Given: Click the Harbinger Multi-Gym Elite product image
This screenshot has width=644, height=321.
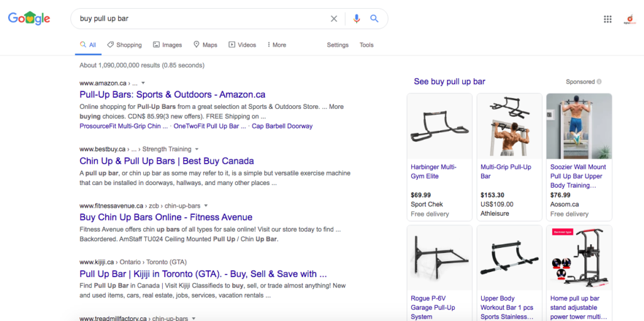Looking at the screenshot, I should pyautogui.click(x=440, y=126).
